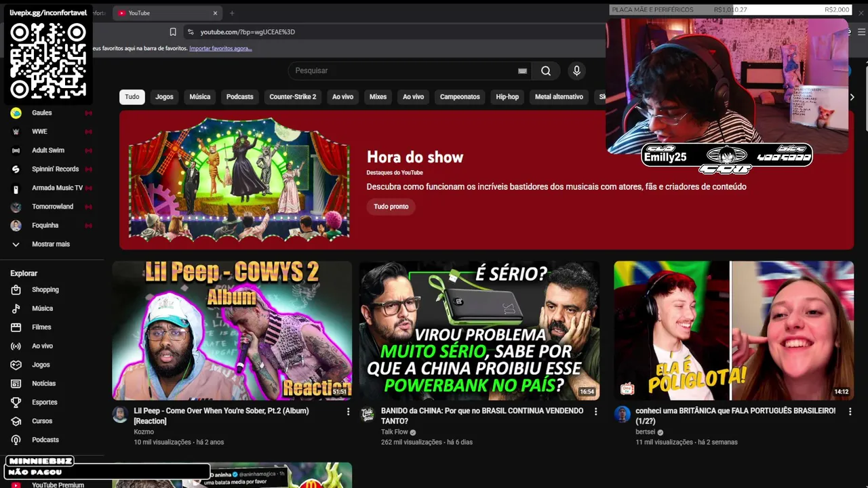This screenshot has width=868, height=488.
Task: Select the Música filter chip
Action: click(199, 97)
